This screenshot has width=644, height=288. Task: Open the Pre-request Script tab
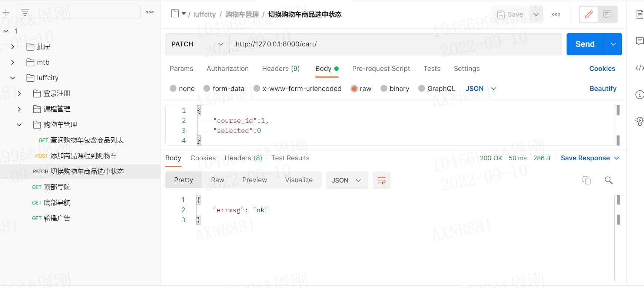click(381, 69)
